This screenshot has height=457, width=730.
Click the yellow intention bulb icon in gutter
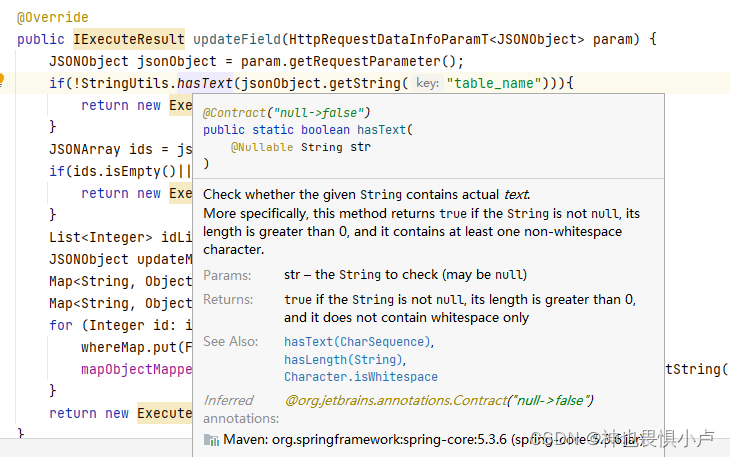[1, 80]
